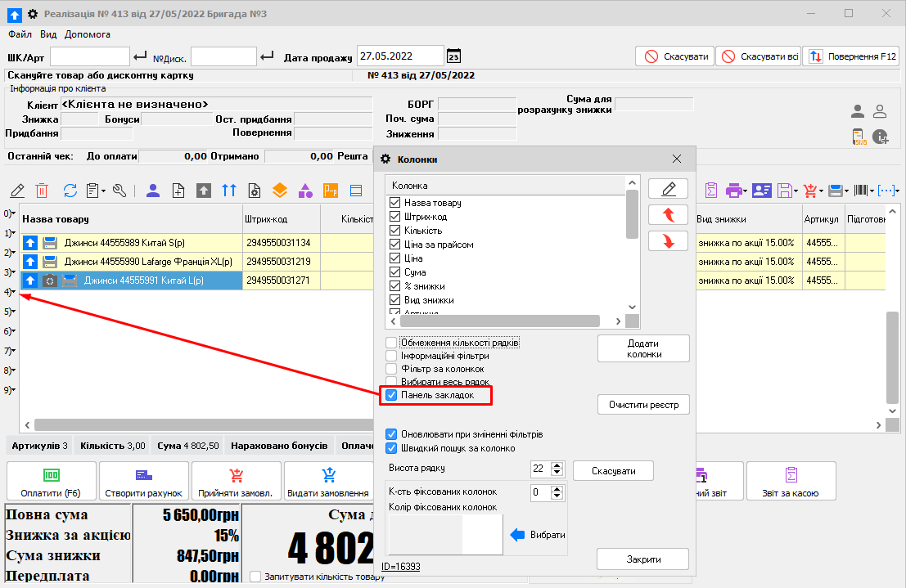Open the barcode dropdown arrow
The height and width of the screenshot is (588, 906).
872,191
